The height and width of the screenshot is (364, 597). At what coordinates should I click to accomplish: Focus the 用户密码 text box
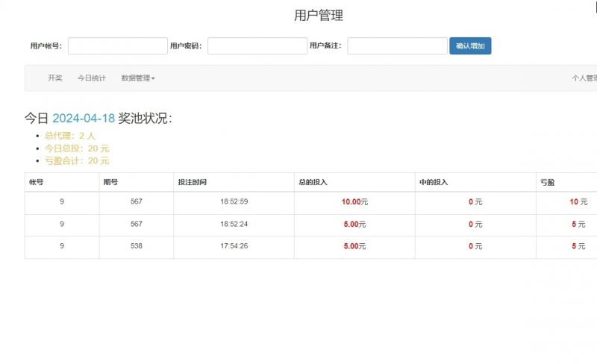(257, 46)
